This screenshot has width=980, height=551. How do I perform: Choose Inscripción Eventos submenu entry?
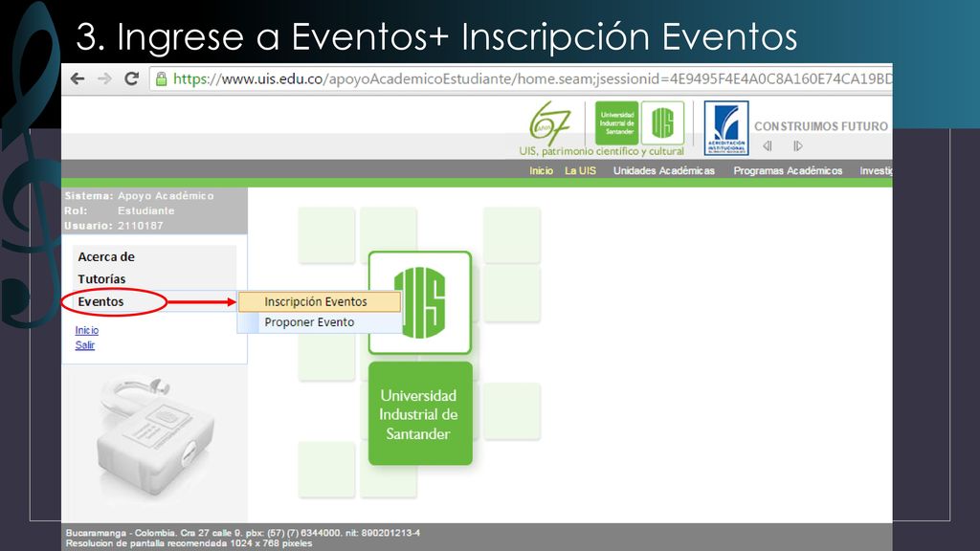pos(320,301)
